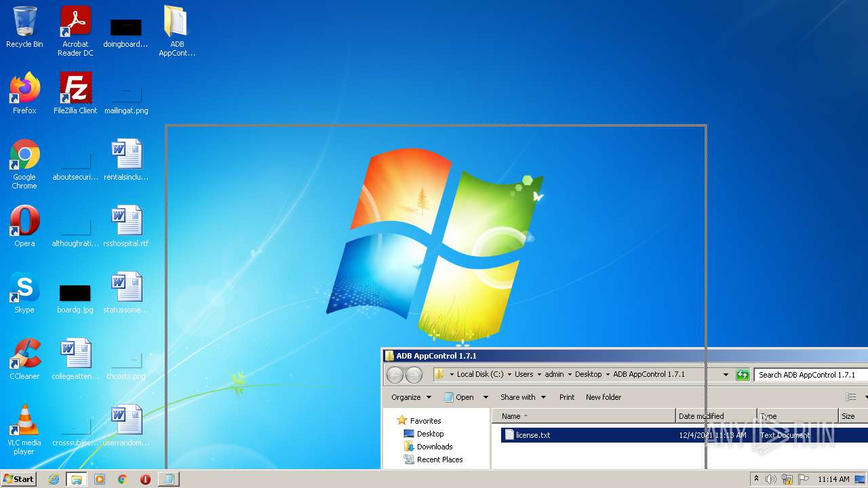This screenshot has width=868, height=488.
Task: Switch to the Notepad taskbar item
Action: tap(168, 479)
